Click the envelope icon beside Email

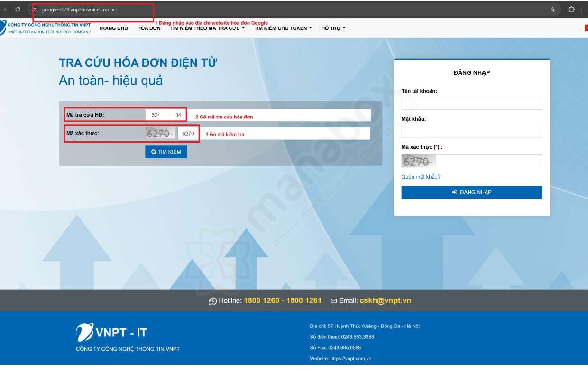point(334,301)
